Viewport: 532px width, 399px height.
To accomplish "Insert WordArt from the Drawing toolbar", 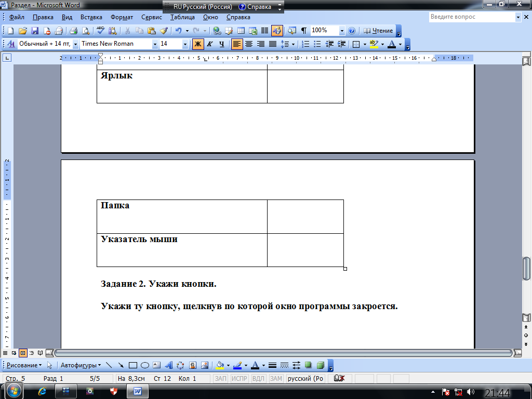I will click(x=169, y=365).
